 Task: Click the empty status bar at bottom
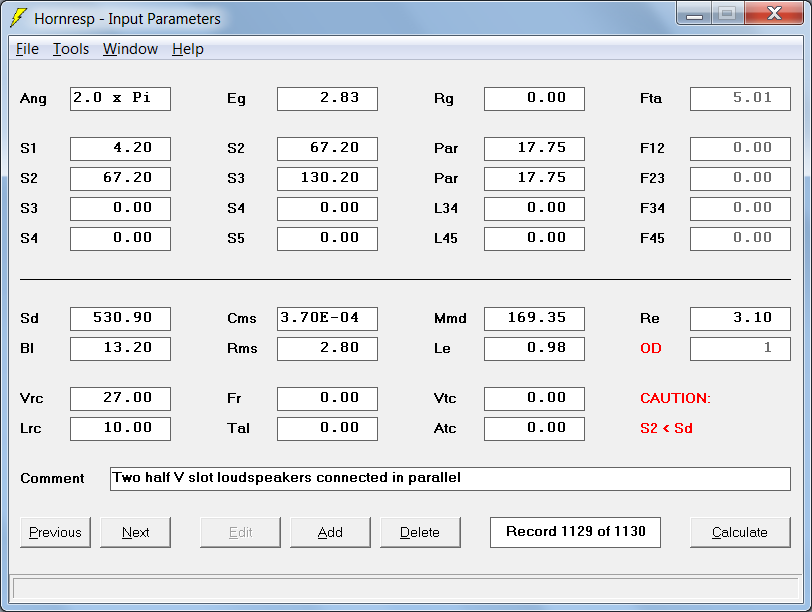point(405,589)
